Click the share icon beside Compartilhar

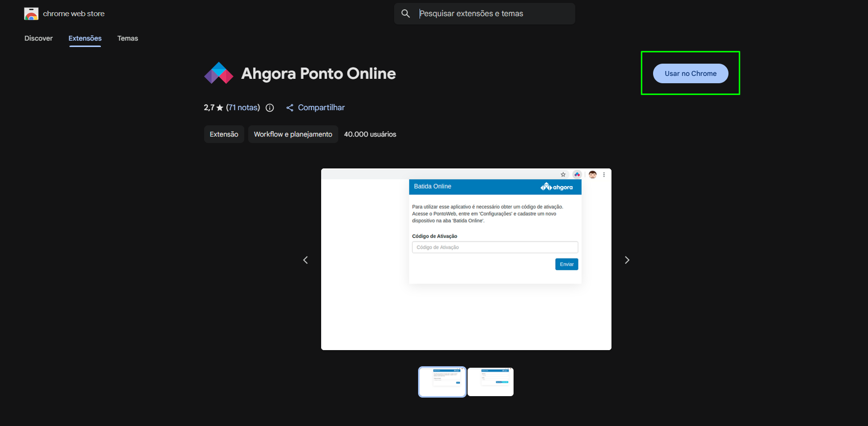(290, 108)
